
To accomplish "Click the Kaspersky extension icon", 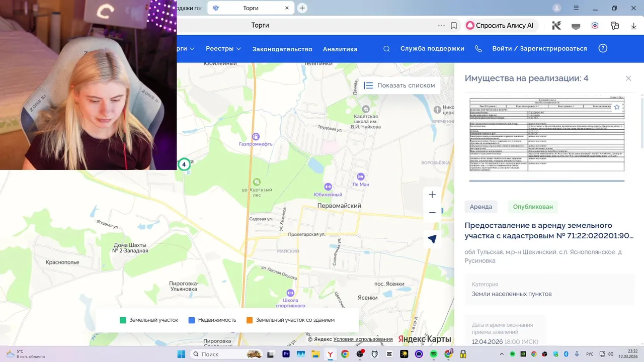I will pos(556,26).
